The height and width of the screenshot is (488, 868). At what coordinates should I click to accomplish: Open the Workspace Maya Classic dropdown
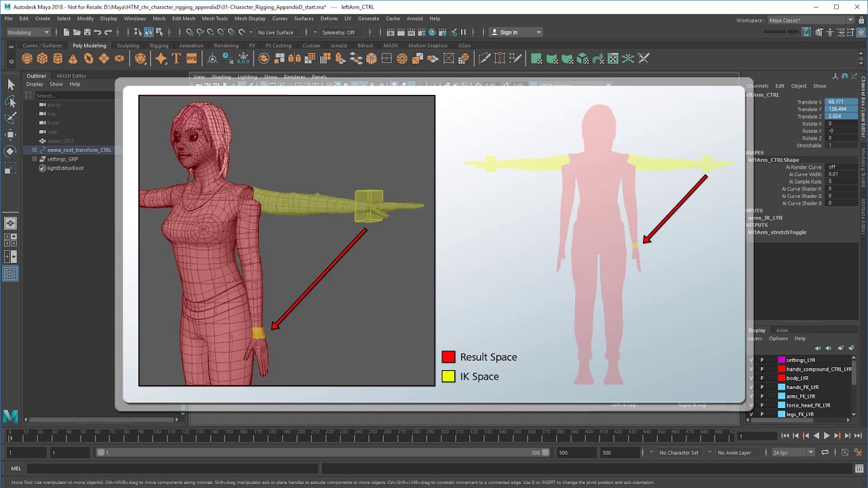pos(811,20)
